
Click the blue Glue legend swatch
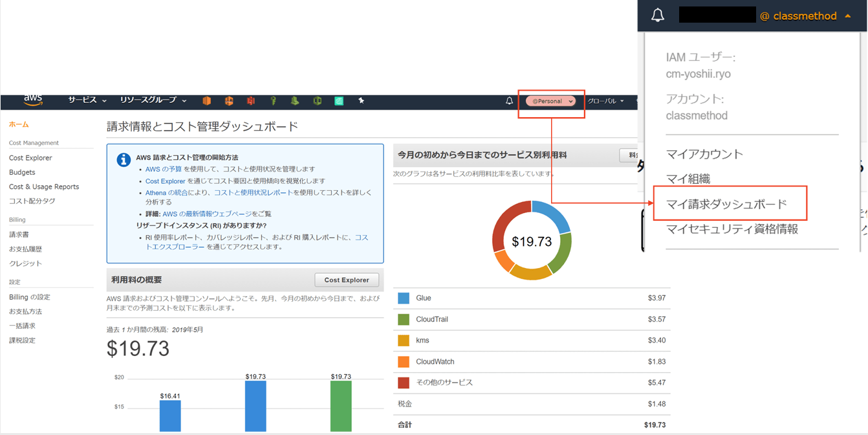tap(404, 298)
